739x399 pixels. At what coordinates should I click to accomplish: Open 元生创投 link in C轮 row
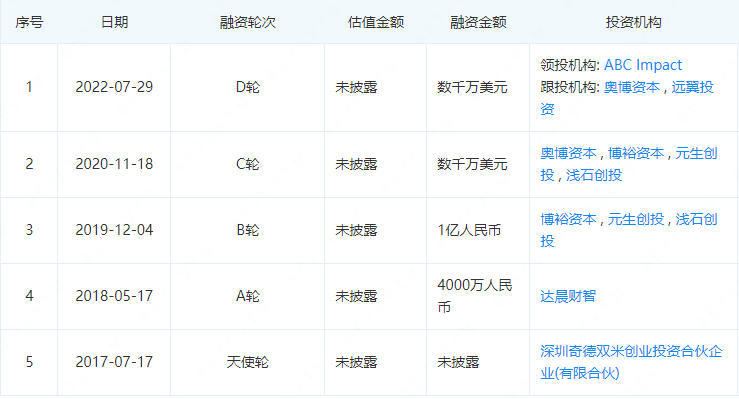click(x=629, y=164)
